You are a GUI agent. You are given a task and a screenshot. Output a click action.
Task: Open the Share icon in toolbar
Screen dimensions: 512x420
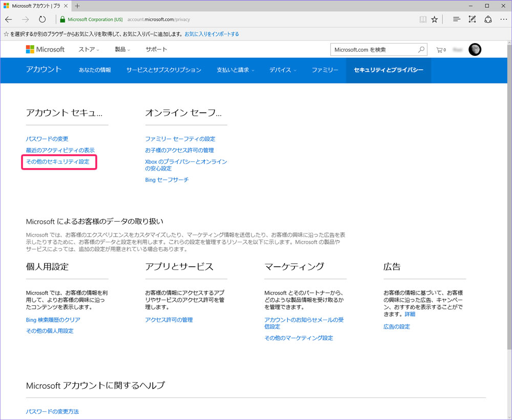coord(488,19)
